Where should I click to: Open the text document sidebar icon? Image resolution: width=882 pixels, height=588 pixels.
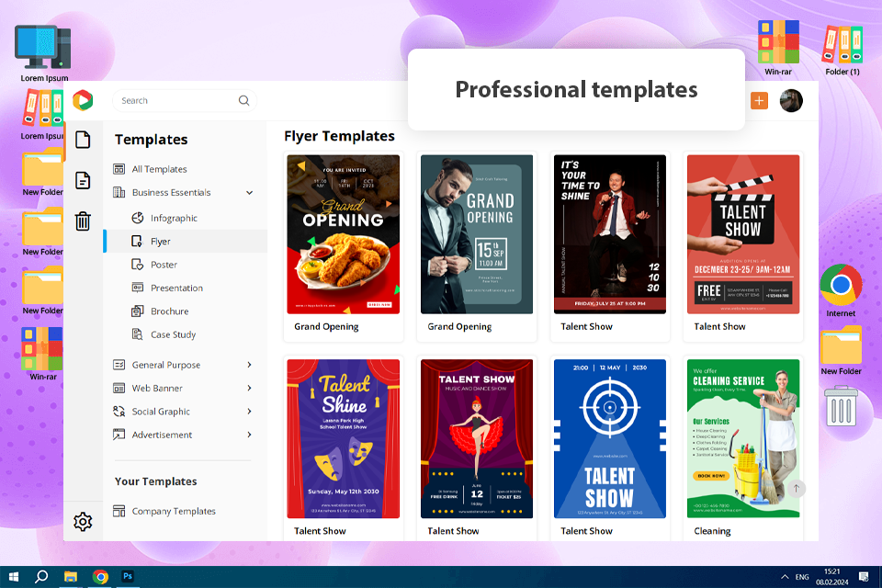coord(83,181)
